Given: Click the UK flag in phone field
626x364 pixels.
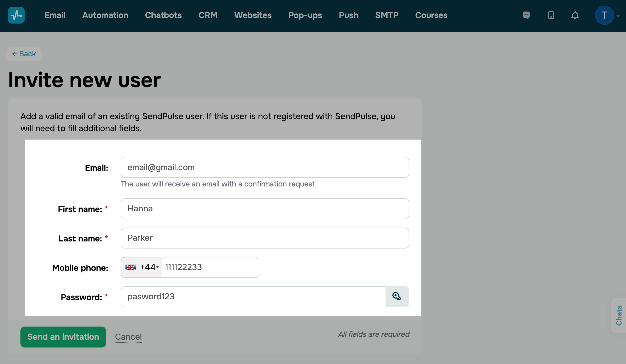Looking at the screenshot, I should (x=131, y=267).
